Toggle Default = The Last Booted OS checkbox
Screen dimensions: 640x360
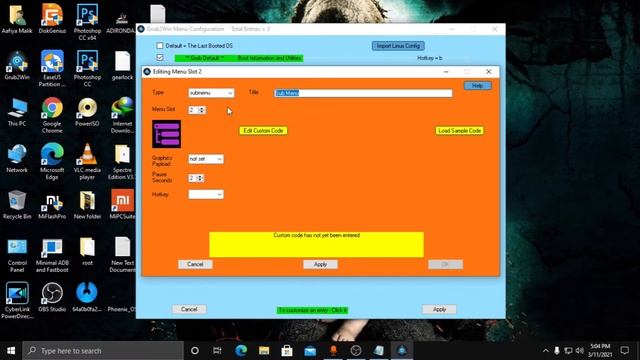[x=160, y=46]
